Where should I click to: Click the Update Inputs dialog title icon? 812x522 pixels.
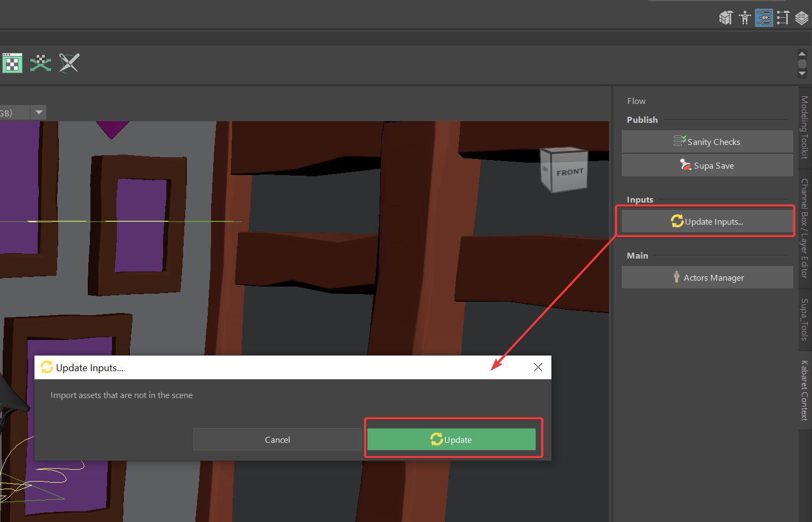point(47,367)
